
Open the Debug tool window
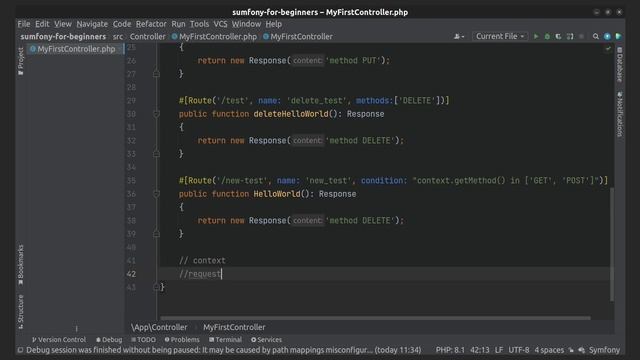(x=109, y=340)
